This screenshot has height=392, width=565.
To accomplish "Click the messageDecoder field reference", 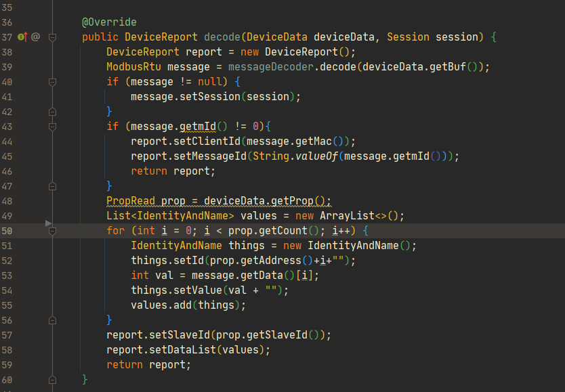I will pos(270,67).
